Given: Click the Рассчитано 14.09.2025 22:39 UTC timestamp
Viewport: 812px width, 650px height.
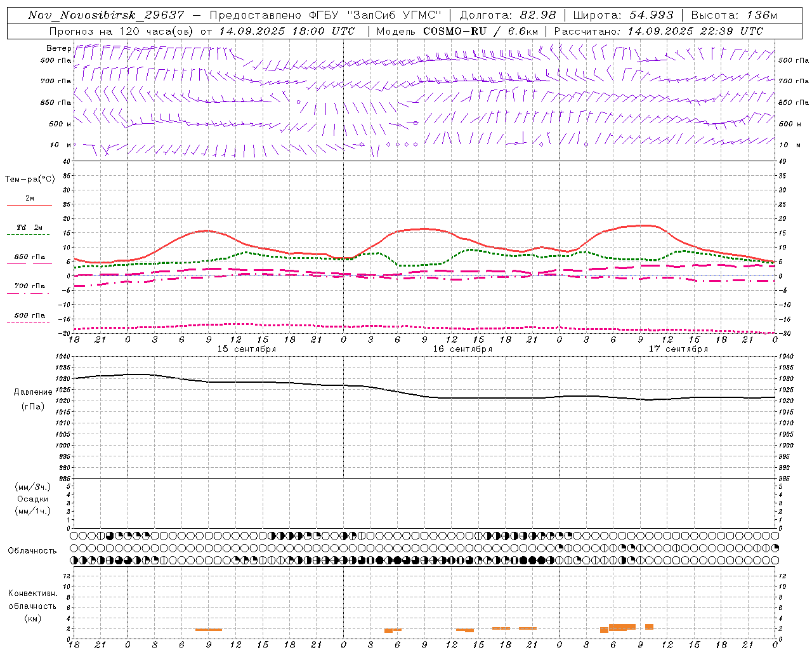Looking at the screenshot, I should [x=658, y=31].
